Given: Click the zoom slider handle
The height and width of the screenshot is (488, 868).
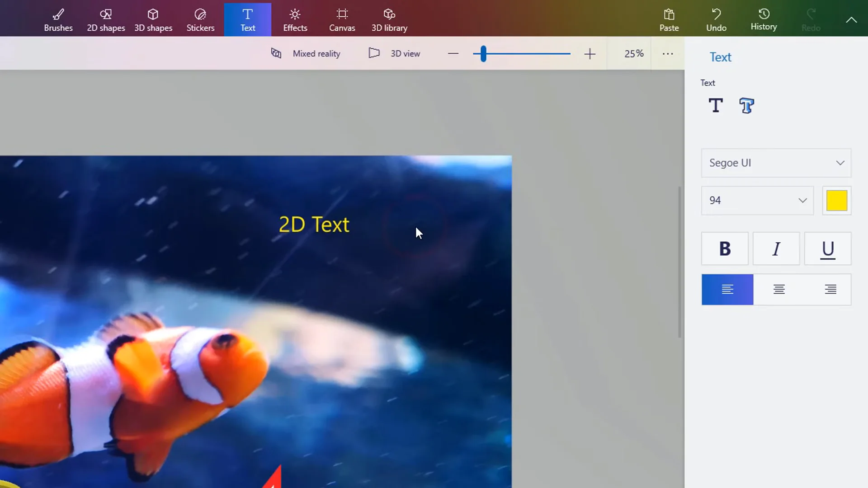Looking at the screenshot, I should point(483,54).
